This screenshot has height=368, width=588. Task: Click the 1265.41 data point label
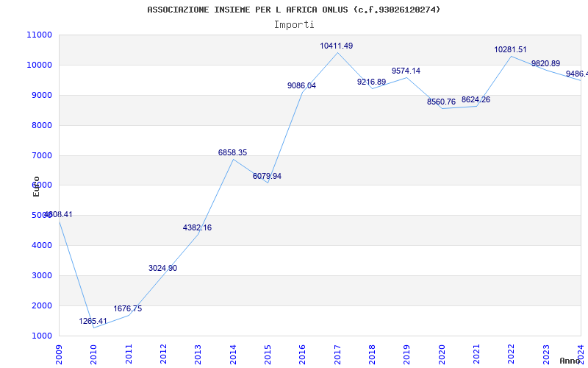pos(93,322)
